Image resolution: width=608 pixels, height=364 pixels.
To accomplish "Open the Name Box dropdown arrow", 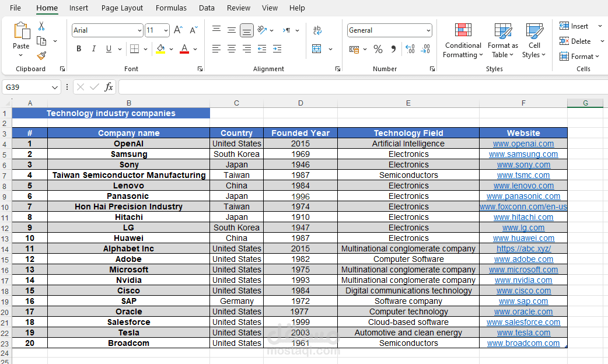I will click(55, 87).
